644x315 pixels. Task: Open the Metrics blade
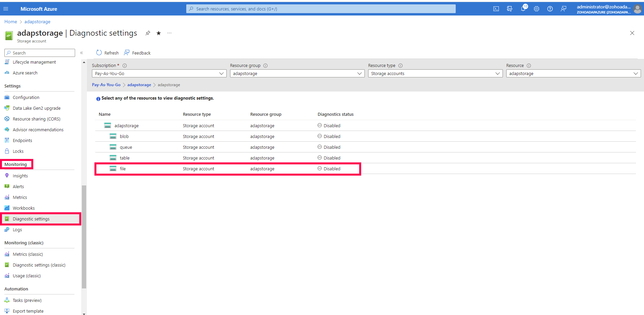point(20,197)
